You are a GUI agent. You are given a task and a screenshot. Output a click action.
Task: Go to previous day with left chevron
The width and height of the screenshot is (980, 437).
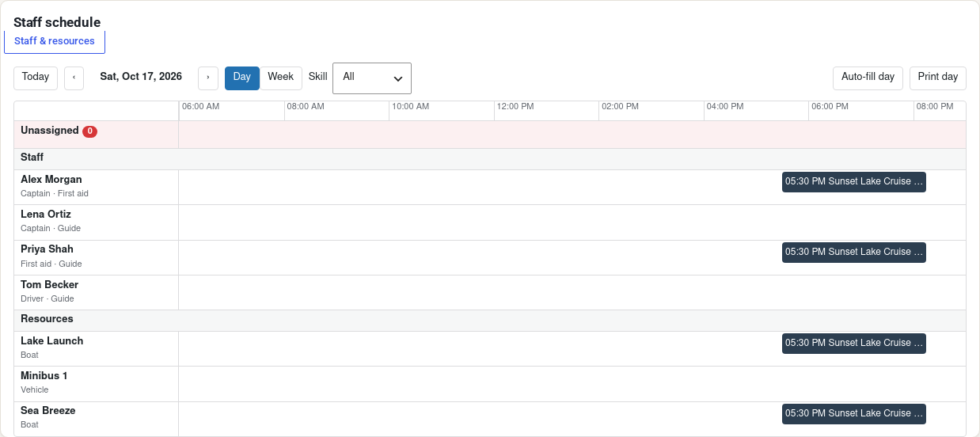74,78
